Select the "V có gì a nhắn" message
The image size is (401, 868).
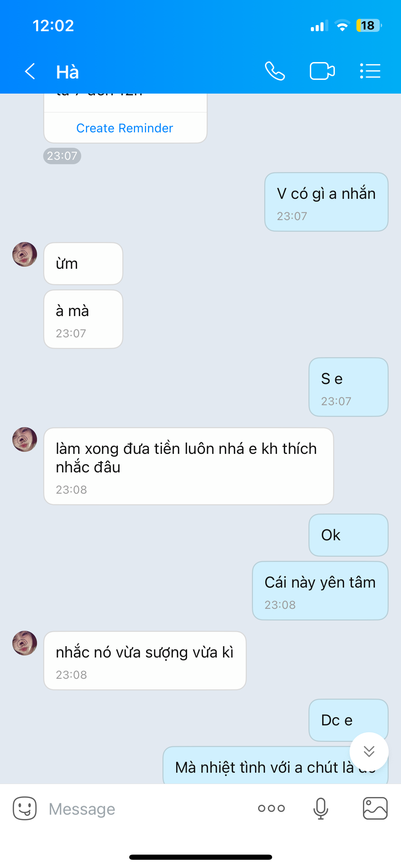[x=326, y=202]
